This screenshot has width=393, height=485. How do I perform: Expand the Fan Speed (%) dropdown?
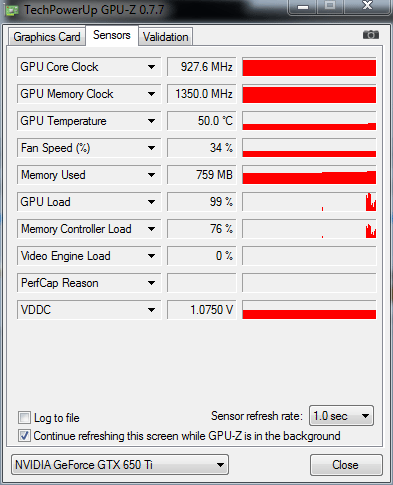tap(151, 148)
